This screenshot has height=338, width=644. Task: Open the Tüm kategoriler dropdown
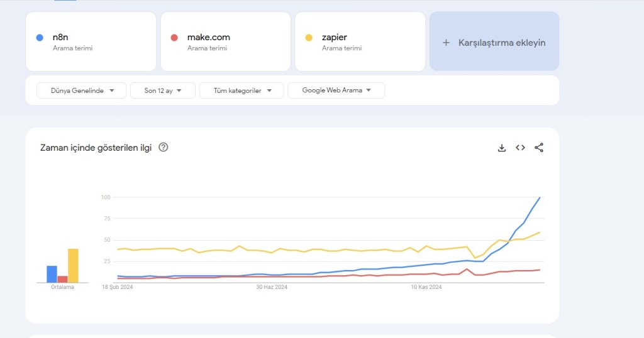[x=241, y=90]
